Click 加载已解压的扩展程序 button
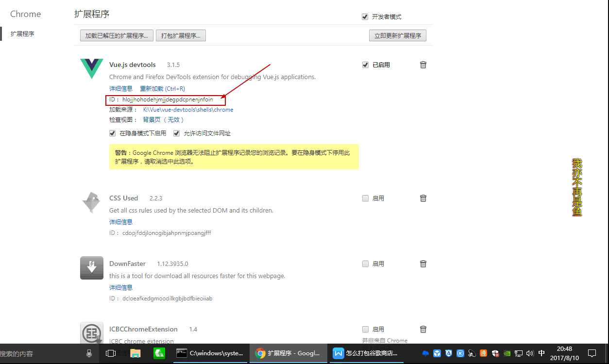Viewport: 609px width, 364px height. [x=117, y=35]
